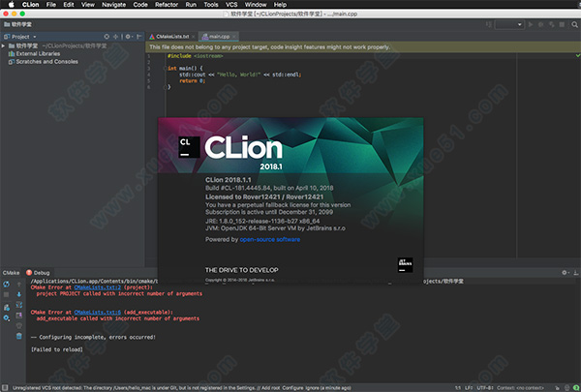
Task: Switch to Debug tab in bottom panel
Action: tap(38, 273)
